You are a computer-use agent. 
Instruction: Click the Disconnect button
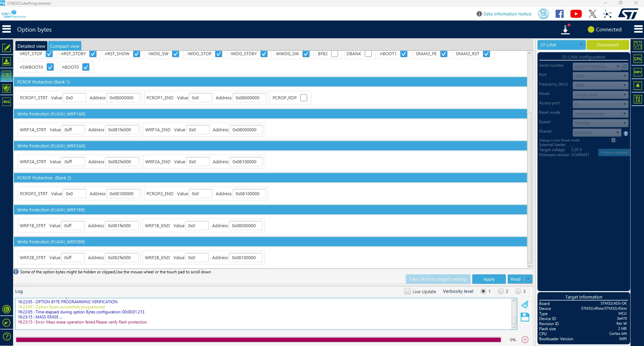click(x=608, y=45)
